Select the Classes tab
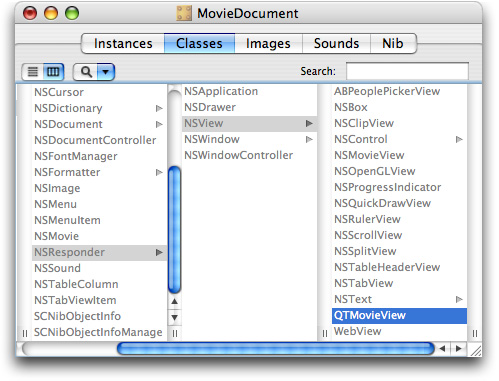The image size is (499, 381). click(199, 43)
